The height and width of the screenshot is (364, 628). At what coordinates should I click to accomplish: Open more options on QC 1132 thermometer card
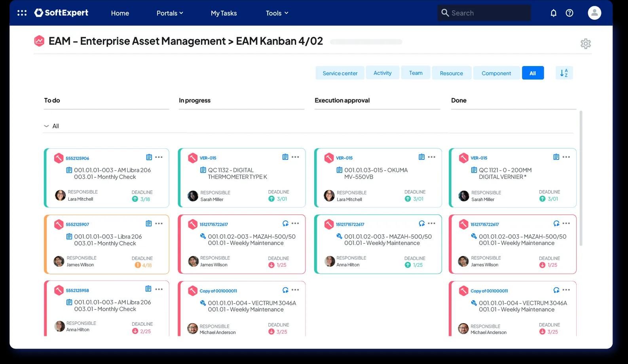(x=295, y=157)
